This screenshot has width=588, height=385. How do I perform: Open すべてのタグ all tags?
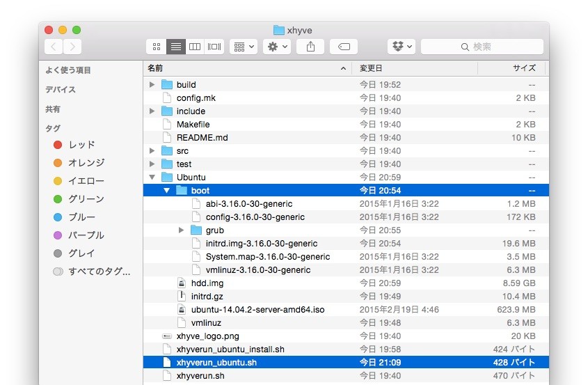coord(92,272)
